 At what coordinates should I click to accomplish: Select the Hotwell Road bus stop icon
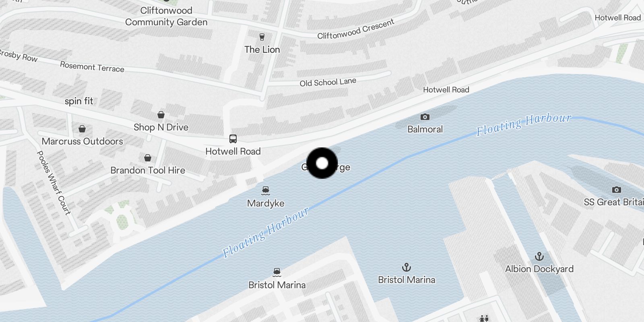(x=233, y=139)
